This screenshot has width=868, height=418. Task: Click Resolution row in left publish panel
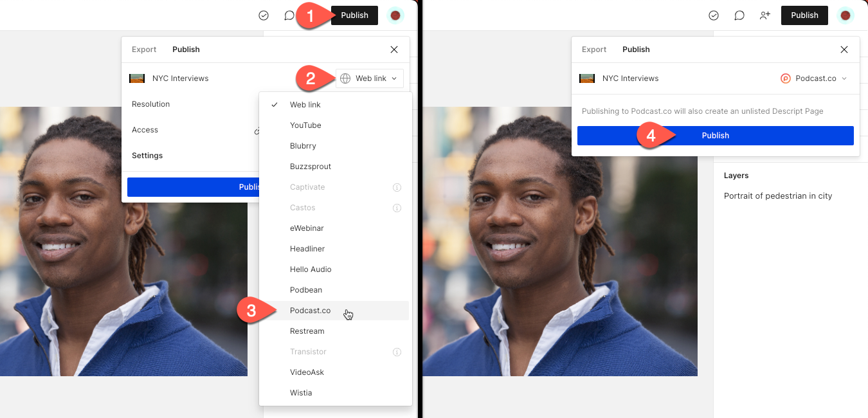click(190, 104)
